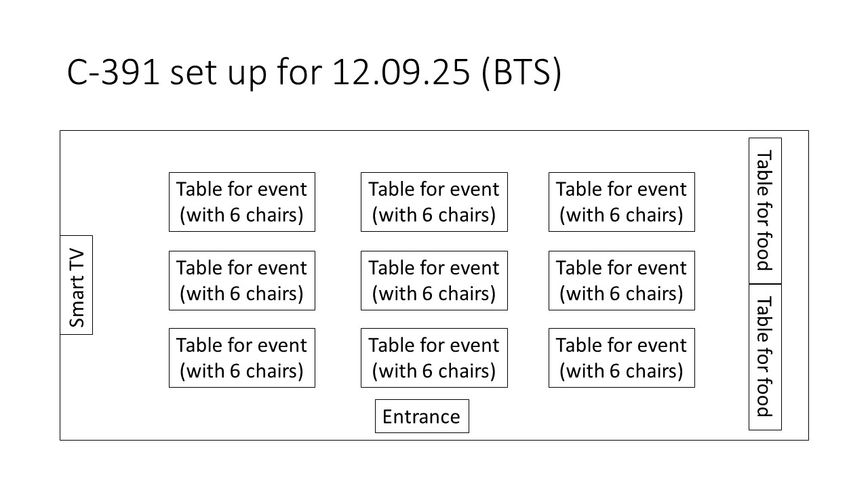Click the (BTS) text in title
The height and width of the screenshot is (488, 868).
pos(521,73)
